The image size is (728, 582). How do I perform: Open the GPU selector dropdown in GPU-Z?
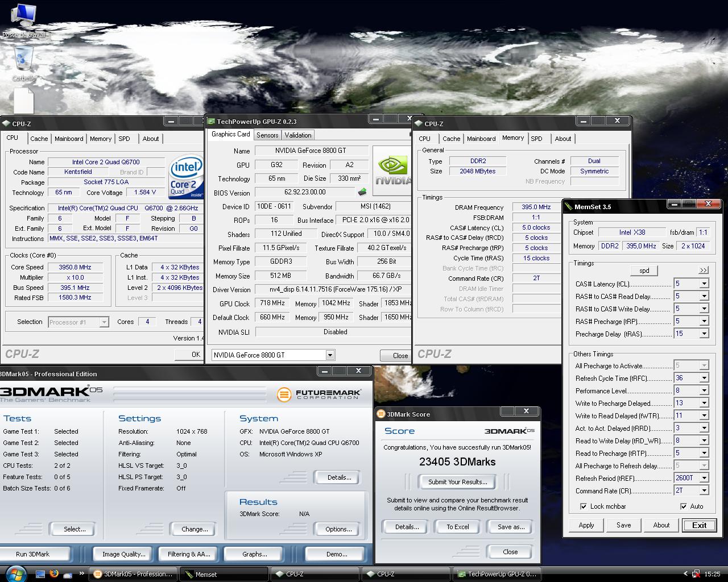330,355
